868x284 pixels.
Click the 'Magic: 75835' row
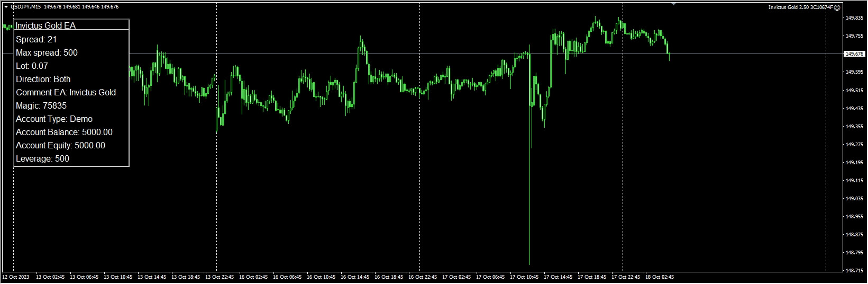point(41,105)
